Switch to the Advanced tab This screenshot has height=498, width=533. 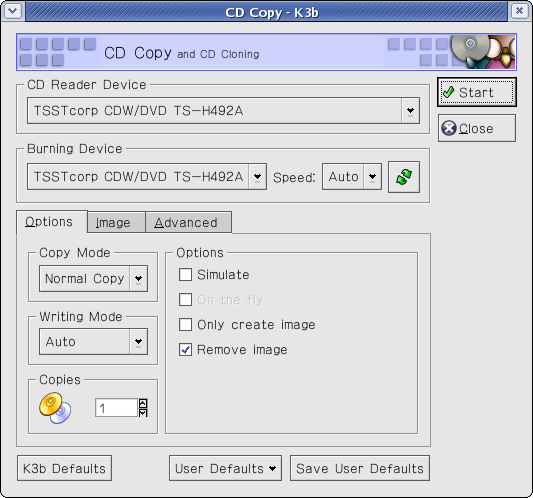[x=189, y=223]
